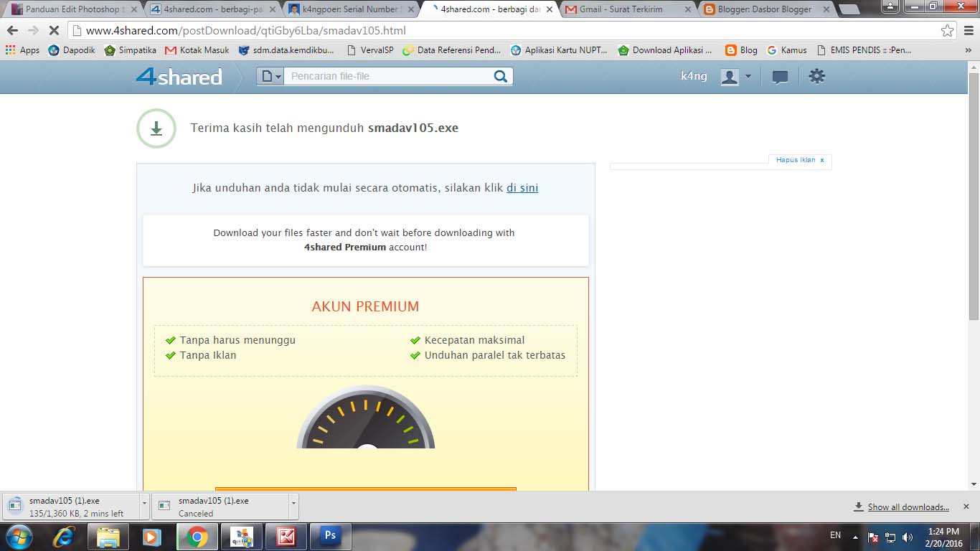Click the Chrome taskbar icon
The height and width of the screenshot is (551, 980).
click(x=197, y=537)
